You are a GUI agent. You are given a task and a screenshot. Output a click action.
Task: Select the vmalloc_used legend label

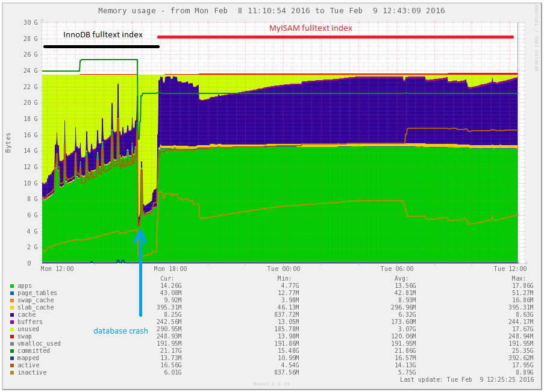tap(37, 344)
